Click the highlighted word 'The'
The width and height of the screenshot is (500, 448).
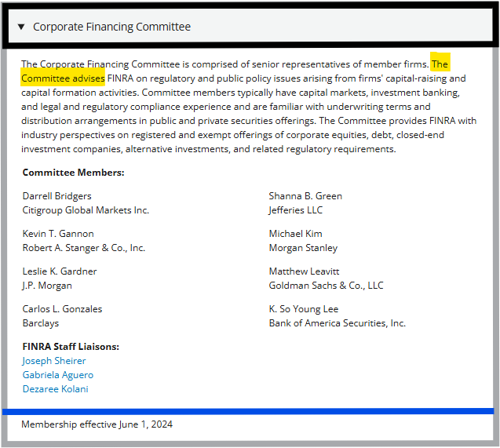coord(440,64)
